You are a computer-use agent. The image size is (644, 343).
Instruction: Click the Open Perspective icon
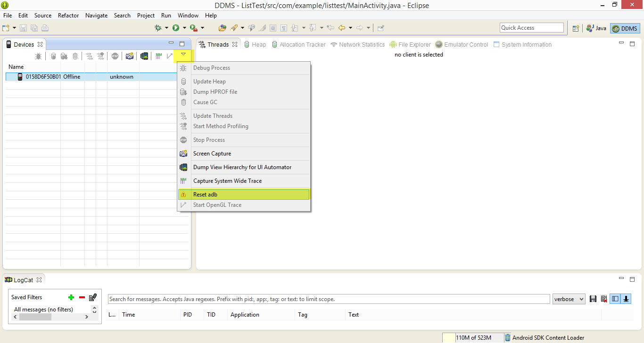(576, 28)
